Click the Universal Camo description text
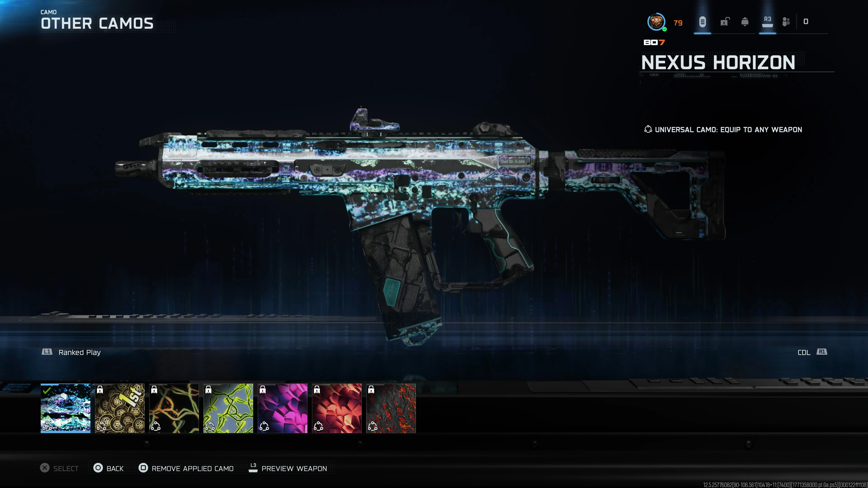 point(729,130)
